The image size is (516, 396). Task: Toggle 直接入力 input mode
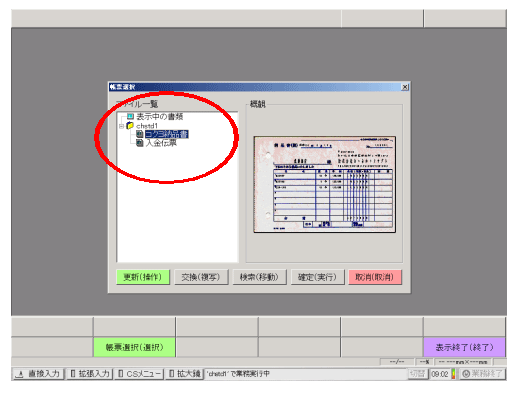(38, 374)
